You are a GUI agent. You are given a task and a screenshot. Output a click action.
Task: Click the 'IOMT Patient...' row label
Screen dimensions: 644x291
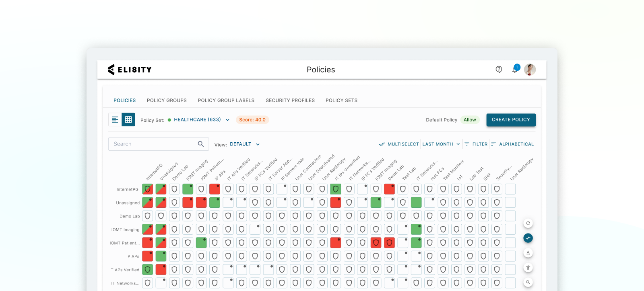(x=125, y=243)
